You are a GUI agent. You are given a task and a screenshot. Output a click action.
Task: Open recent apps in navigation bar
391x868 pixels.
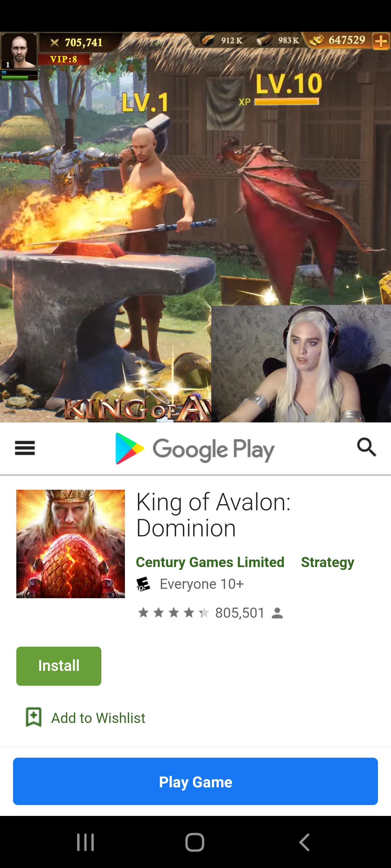[85, 842]
